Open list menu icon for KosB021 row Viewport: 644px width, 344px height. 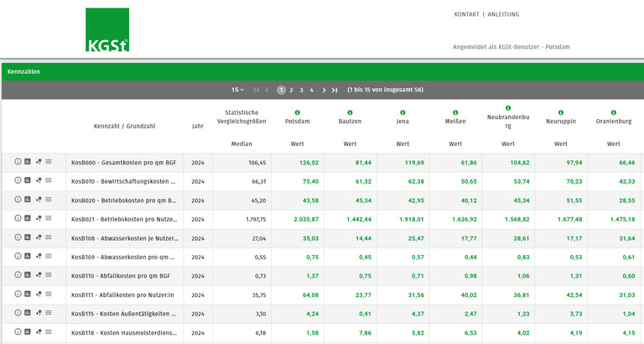click(x=49, y=218)
